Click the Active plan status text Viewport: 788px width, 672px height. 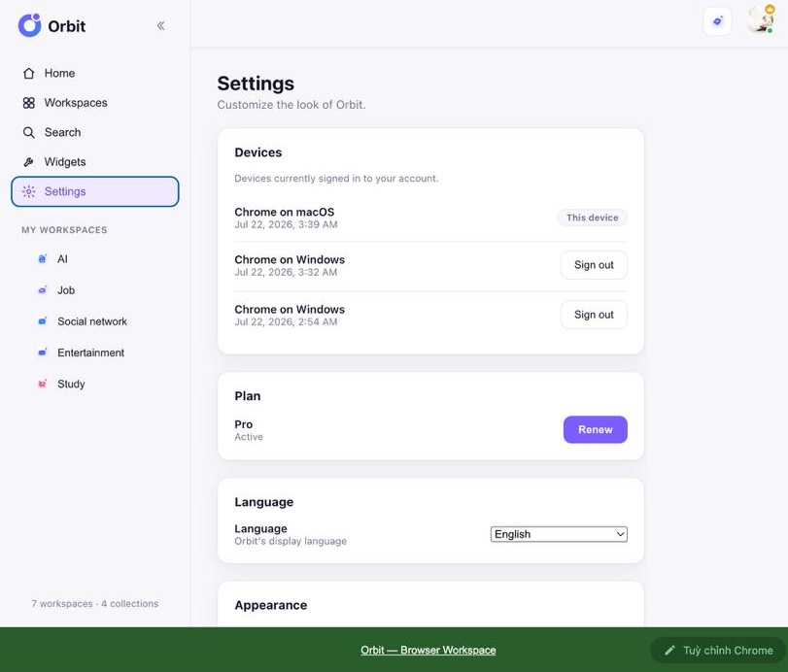[x=249, y=437]
